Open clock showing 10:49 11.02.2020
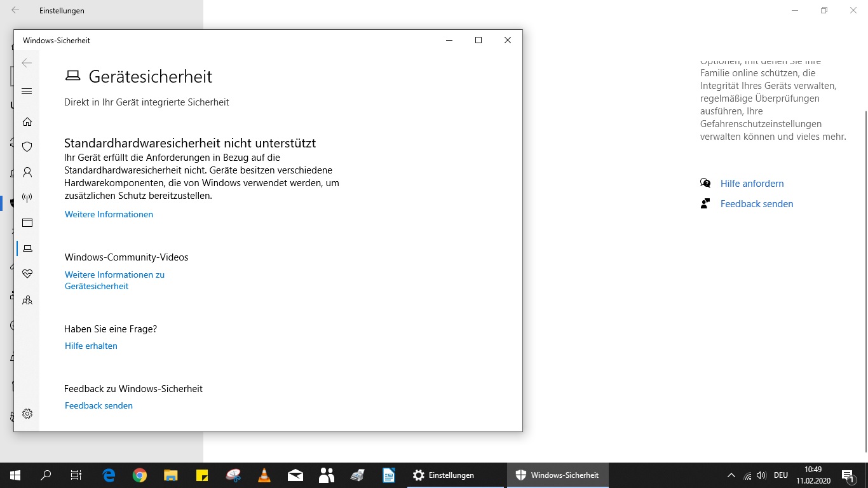The width and height of the screenshot is (868, 488). pos(813,475)
